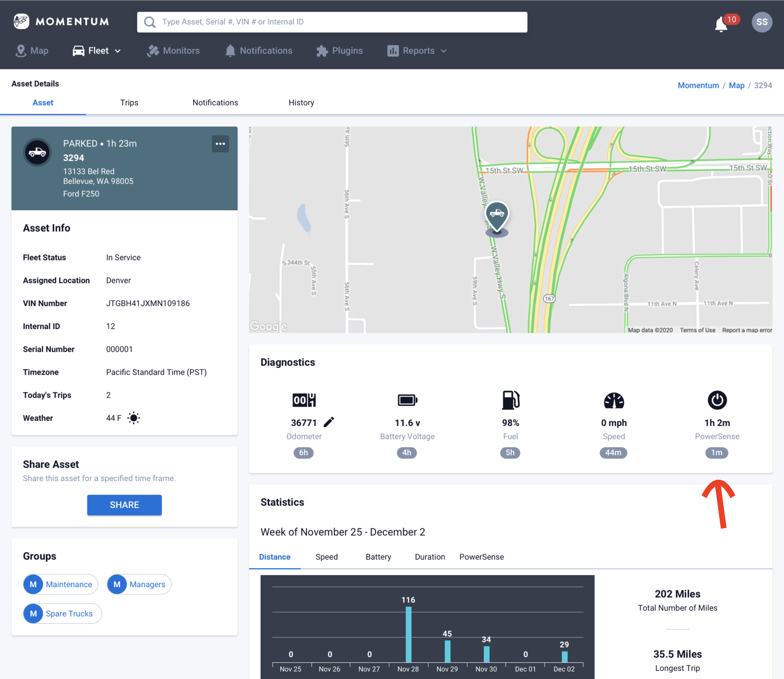
Task: Click the asset search input field
Action: [332, 22]
